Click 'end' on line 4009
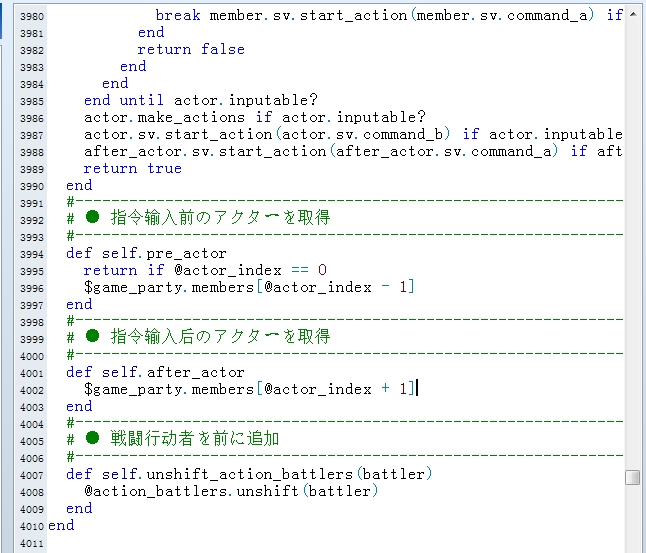The image size is (646, 553). point(79,508)
